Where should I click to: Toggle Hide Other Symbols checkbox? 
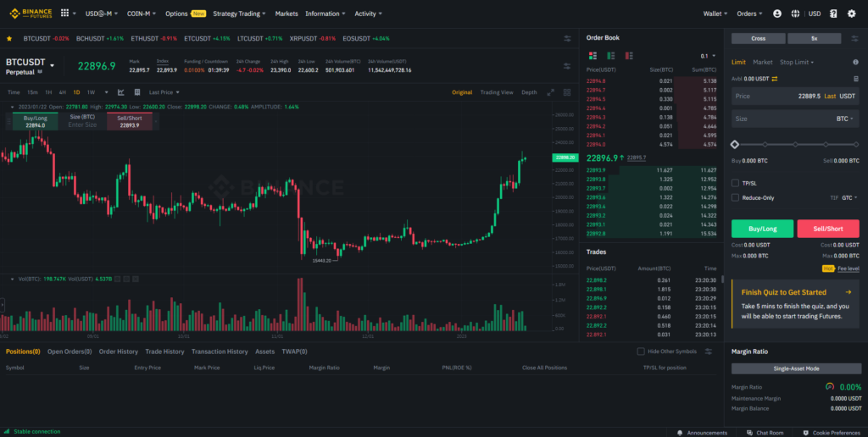[x=641, y=351]
